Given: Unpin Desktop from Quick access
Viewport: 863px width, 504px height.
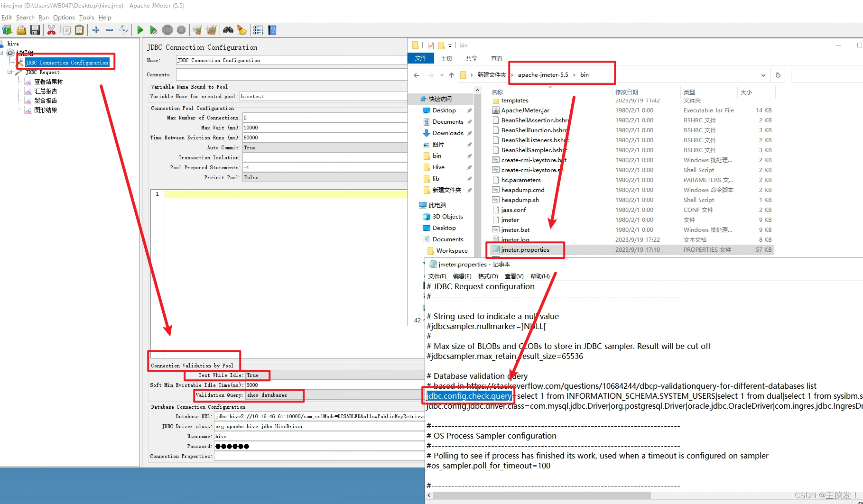Looking at the screenshot, I should pyautogui.click(x=469, y=110).
